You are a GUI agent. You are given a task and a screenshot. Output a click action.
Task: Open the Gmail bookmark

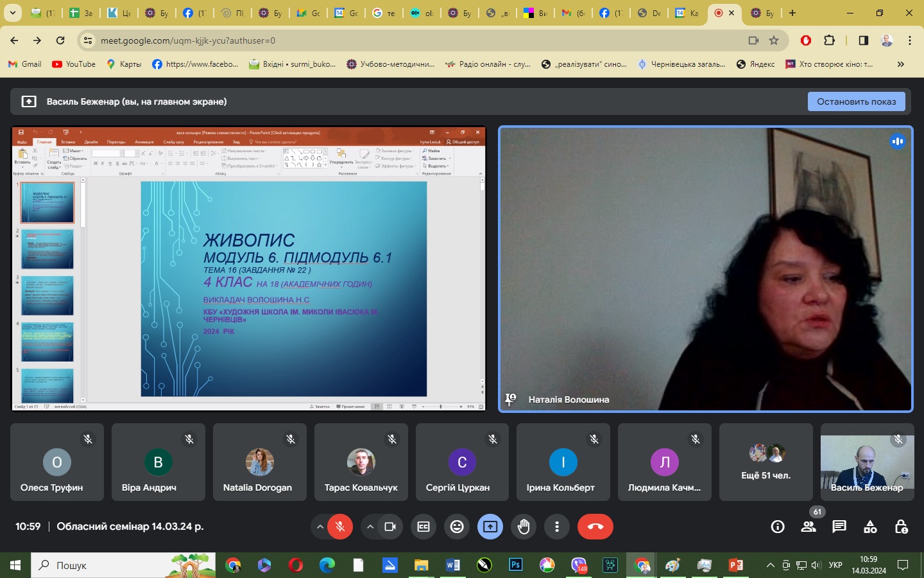click(x=25, y=64)
